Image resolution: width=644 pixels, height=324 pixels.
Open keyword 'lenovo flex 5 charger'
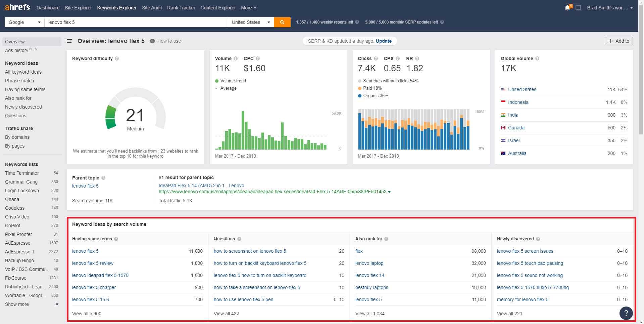(94, 287)
